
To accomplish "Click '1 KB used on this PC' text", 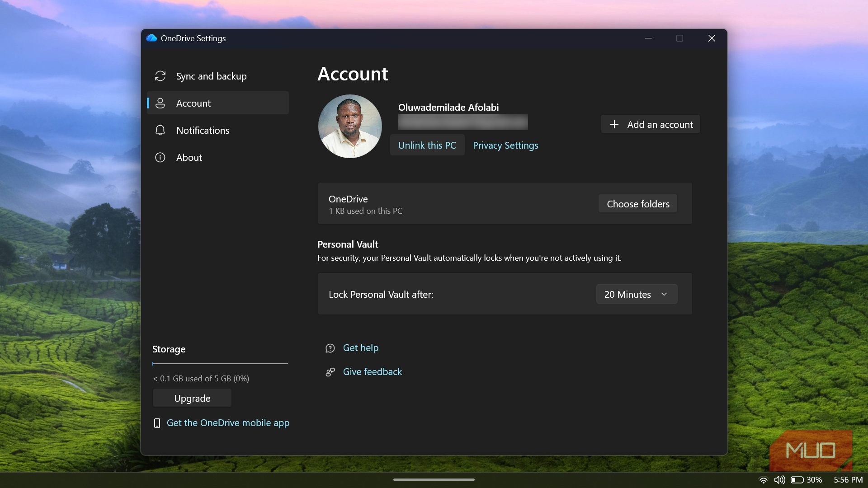I will point(365,211).
